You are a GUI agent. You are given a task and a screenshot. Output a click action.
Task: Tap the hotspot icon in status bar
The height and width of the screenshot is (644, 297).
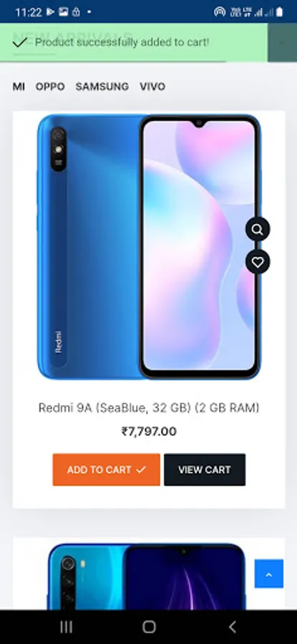(x=220, y=12)
